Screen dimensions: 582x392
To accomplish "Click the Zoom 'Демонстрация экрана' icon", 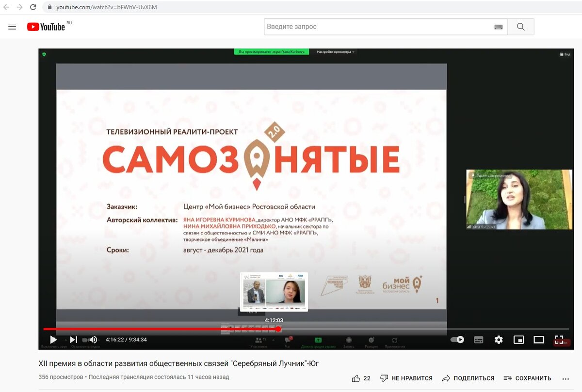I will click(318, 343).
